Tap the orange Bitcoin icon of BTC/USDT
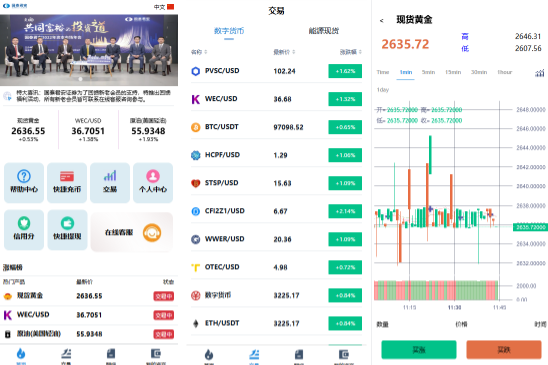 196,127
